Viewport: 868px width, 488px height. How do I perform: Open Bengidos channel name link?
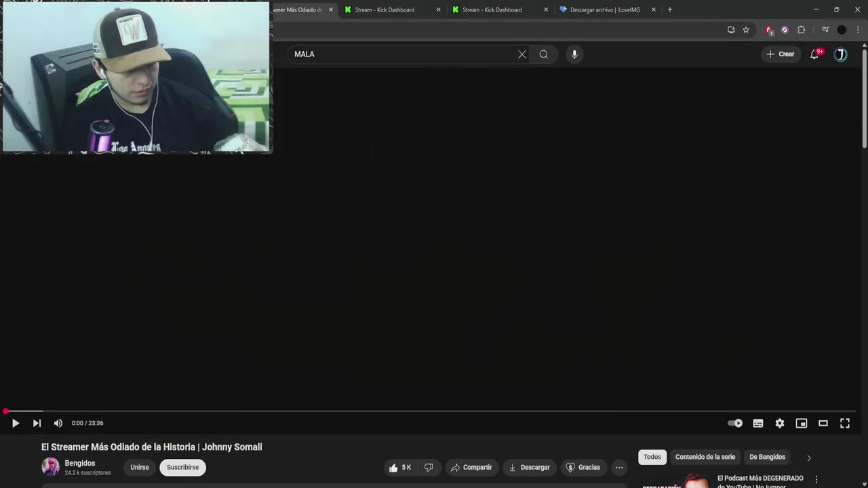pos(80,463)
